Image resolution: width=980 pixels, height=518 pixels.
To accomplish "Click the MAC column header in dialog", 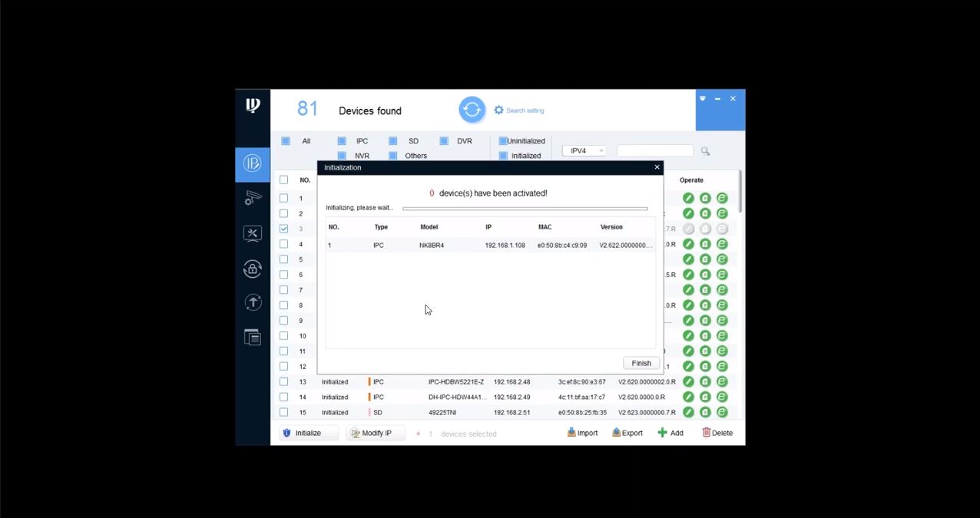I will [x=545, y=227].
